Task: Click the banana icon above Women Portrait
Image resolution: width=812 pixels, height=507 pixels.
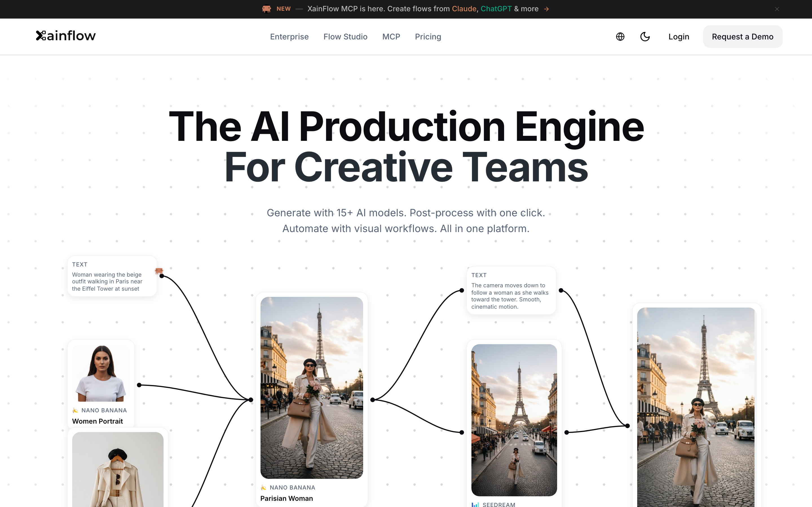Action: point(76,410)
